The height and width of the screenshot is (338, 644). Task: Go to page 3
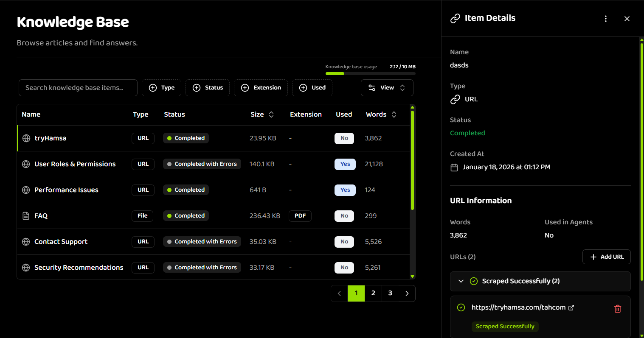click(x=390, y=293)
